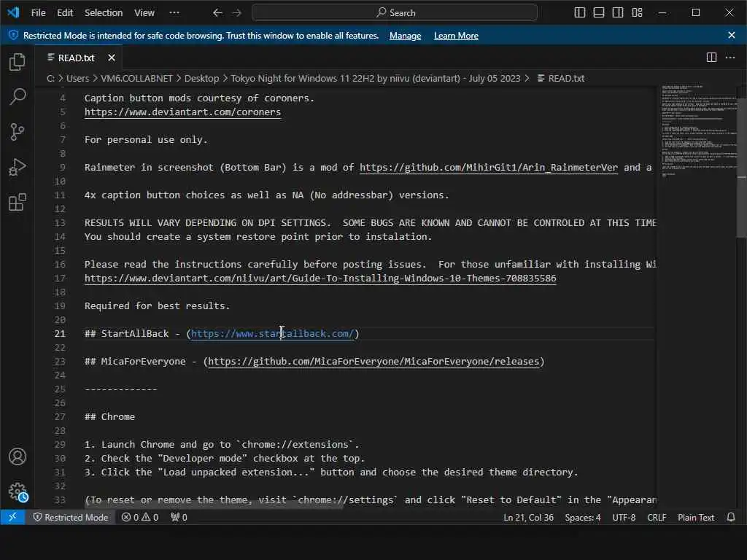Open editor More Actions ellipsis

(x=730, y=58)
